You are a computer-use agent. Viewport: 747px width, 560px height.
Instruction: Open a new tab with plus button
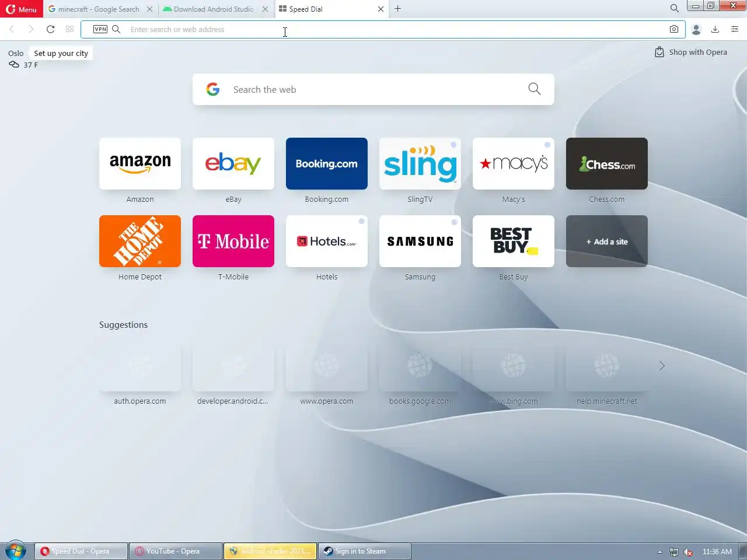tap(398, 9)
